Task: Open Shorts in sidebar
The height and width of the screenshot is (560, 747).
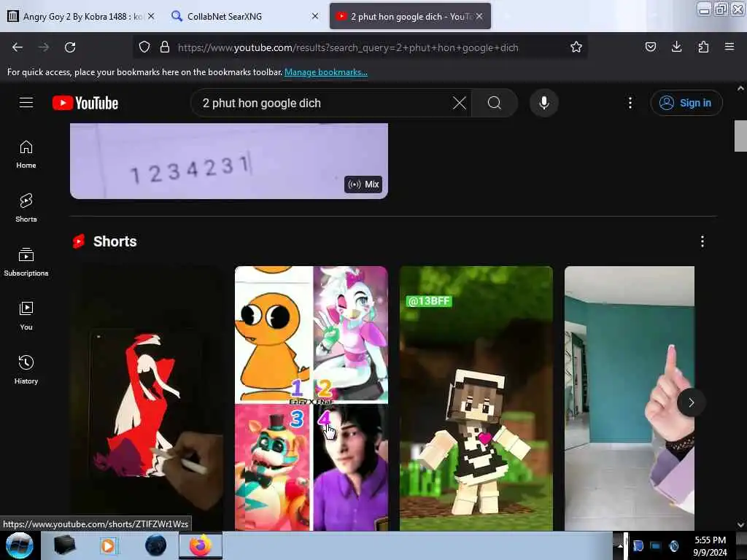Action: click(26, 208)
